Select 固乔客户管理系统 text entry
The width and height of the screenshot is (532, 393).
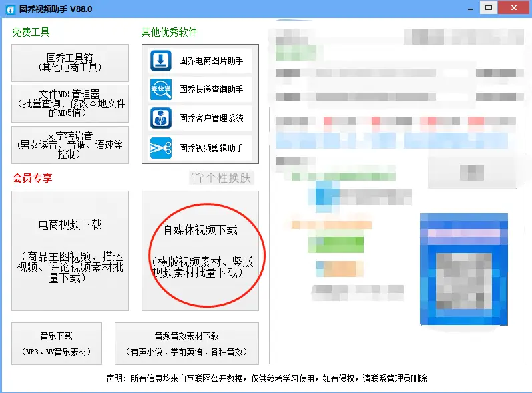point(211,118)
